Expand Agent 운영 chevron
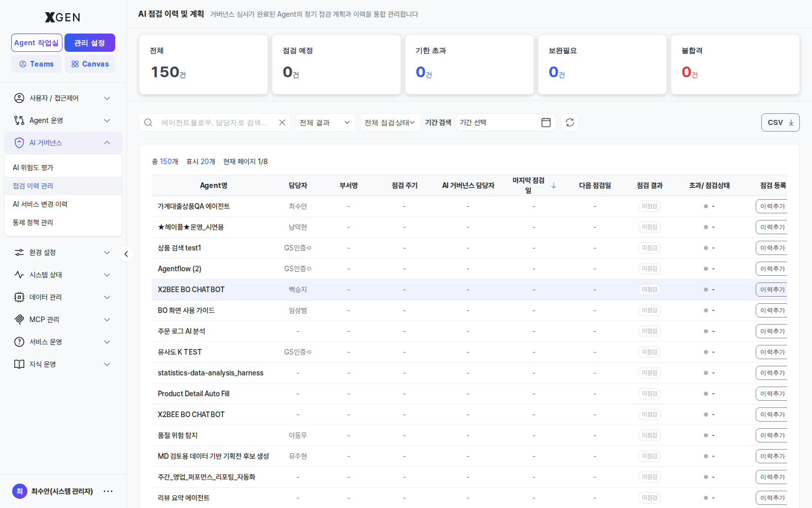812x508 pixels. (x=107, y=120)
